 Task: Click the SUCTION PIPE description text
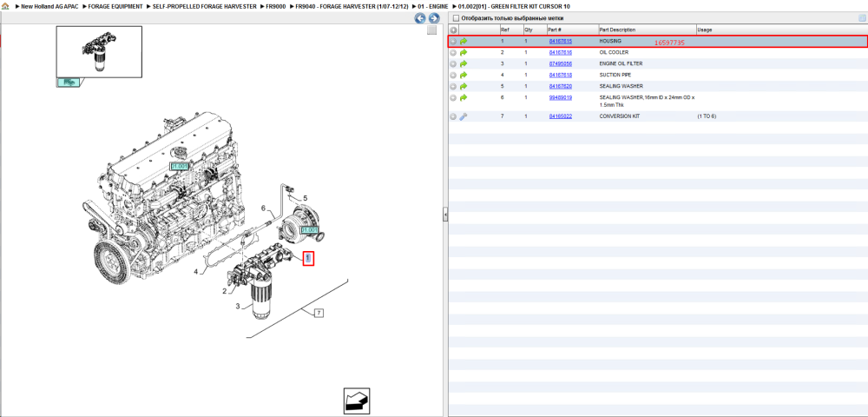615,75
